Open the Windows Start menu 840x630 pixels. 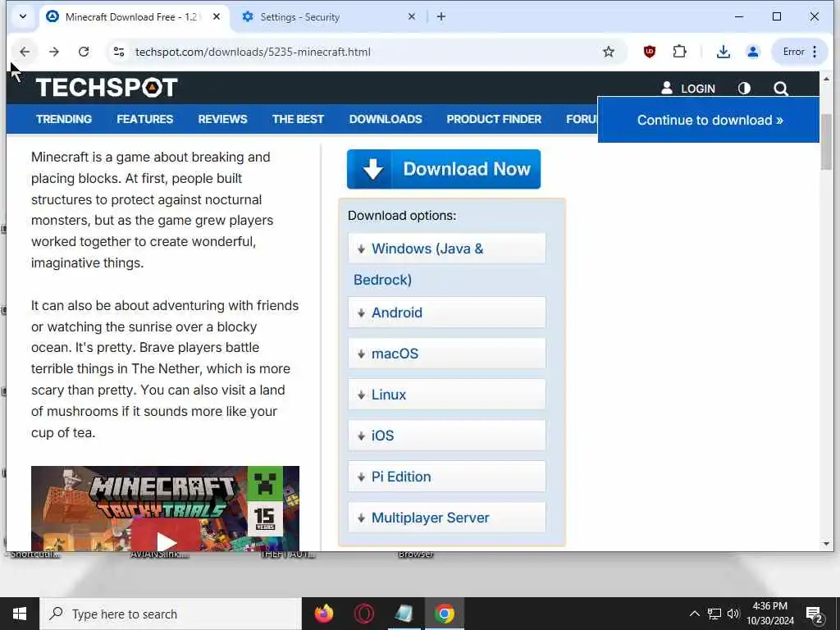click(x=20, y=614)
